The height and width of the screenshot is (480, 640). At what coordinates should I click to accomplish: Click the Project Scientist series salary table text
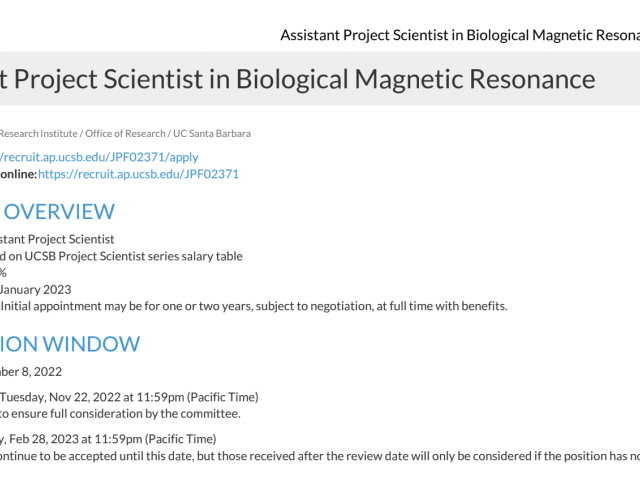click(x=122, y=256)
